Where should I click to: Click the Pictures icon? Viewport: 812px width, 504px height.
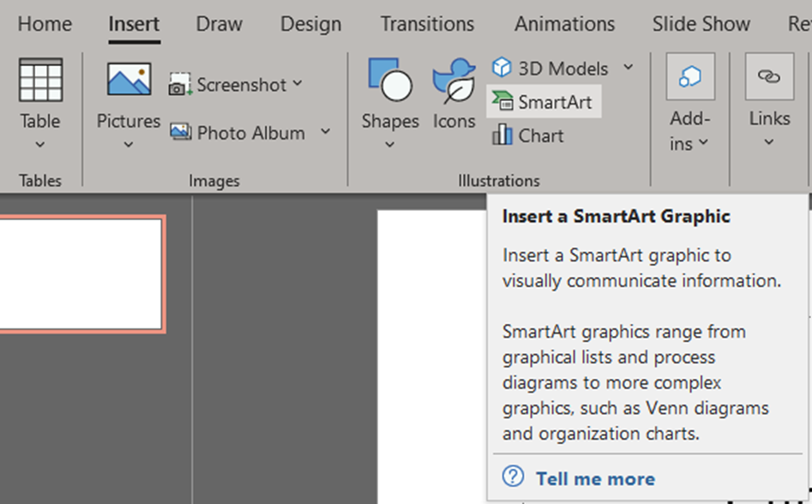129,79
